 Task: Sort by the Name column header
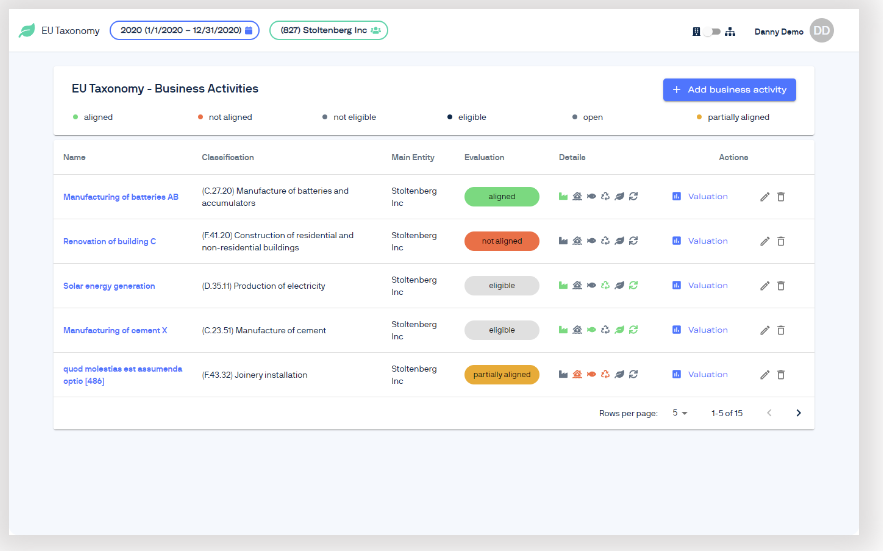coord(74,157)
